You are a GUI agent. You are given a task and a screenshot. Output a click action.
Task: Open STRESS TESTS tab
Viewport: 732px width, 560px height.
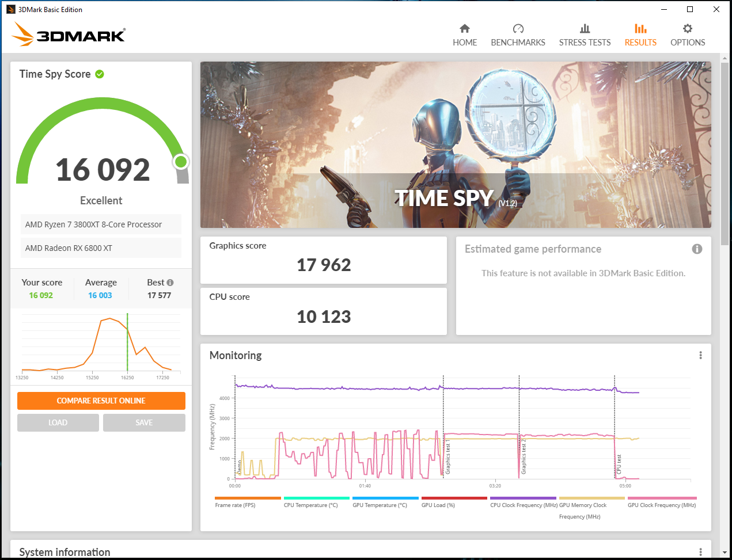coord(585,35)
